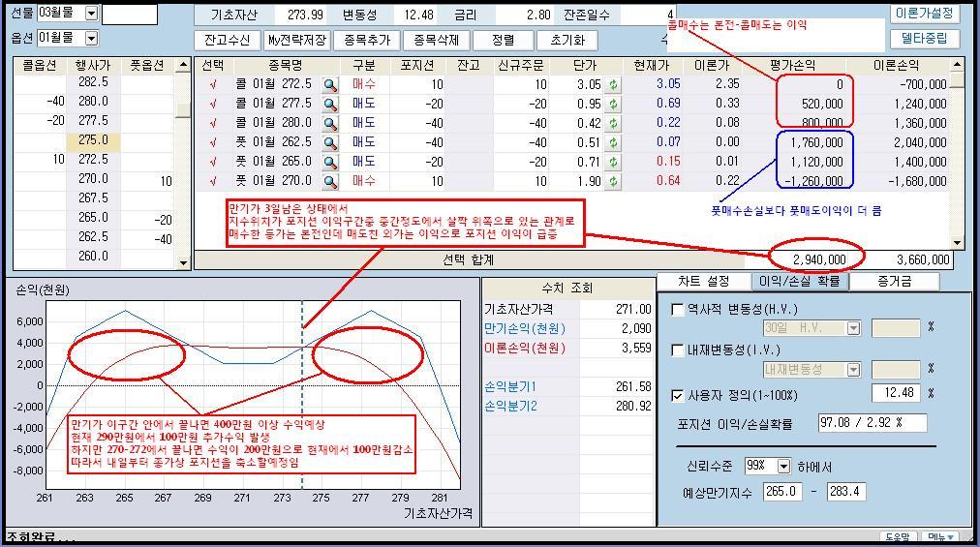Click green refresh icon beside 0.71 단가
This screenshot has width=980, height=547.
click(x=613, y=163)
